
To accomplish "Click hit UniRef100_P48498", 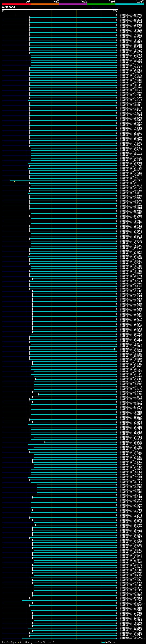I will [x=131, y=128].
